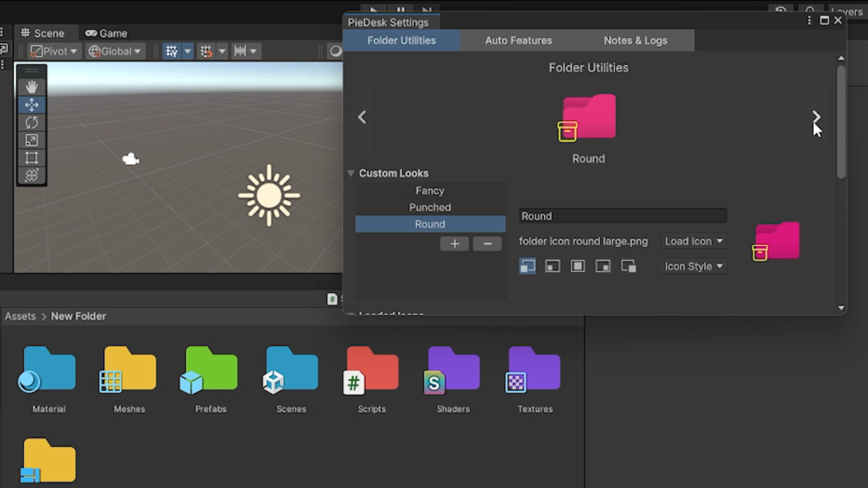Toggle snap increment icon in Scene toolbar

(x=206, y=51)
